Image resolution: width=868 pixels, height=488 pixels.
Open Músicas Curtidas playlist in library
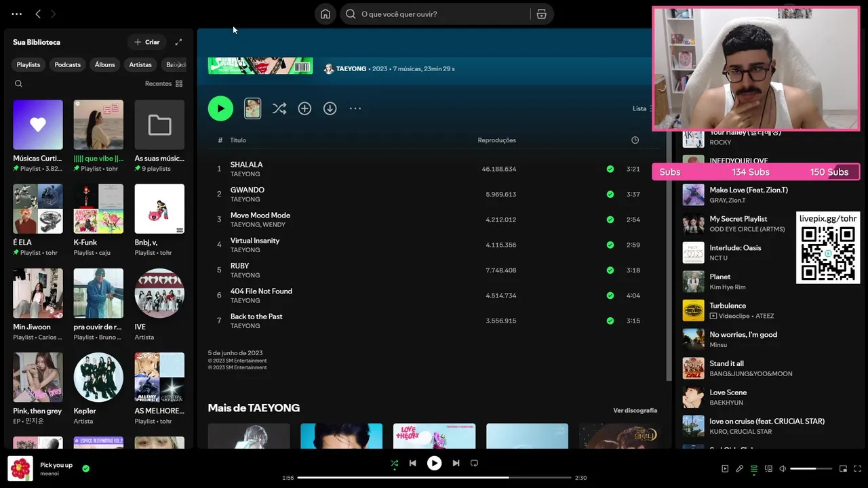coord(38,136)
